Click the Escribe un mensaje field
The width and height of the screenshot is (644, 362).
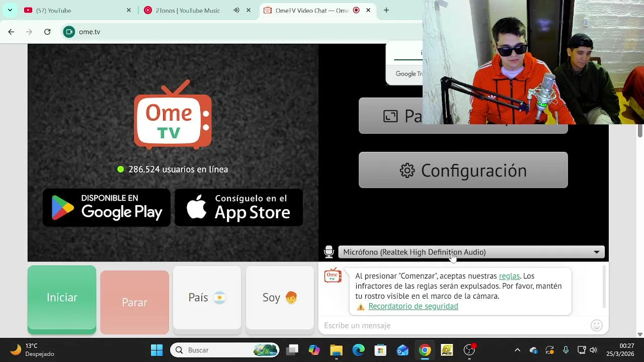(x=453, y=326)
